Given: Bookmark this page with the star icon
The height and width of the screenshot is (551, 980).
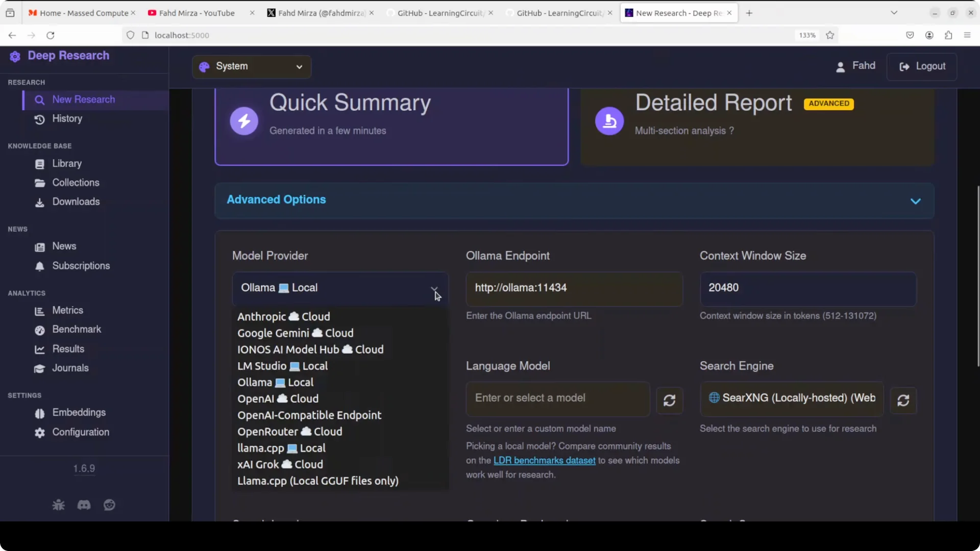Looking at the screenshot, I should (x=830, y=35).
